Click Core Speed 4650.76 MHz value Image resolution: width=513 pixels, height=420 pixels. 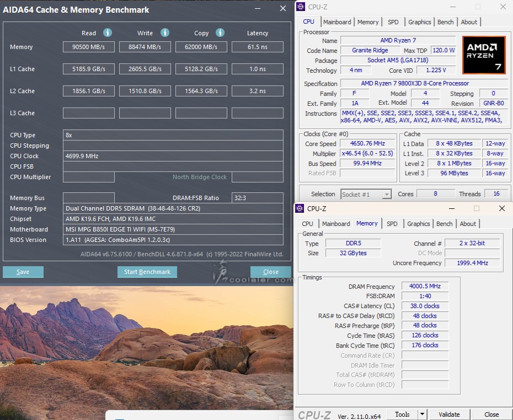[x=367, y=143]
